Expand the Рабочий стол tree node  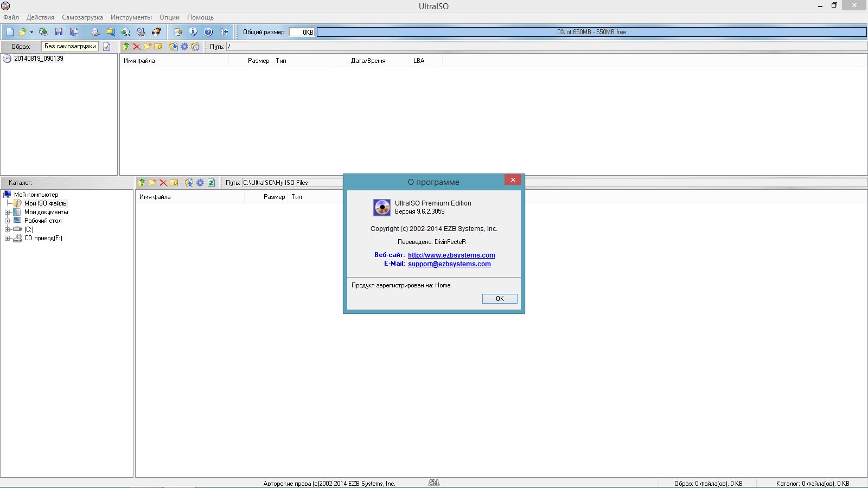8,221
